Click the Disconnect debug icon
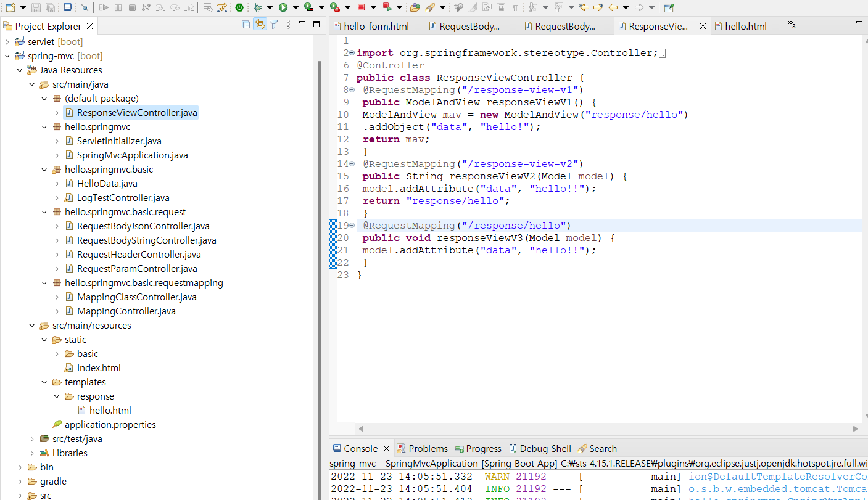 (x=146, y=7)
